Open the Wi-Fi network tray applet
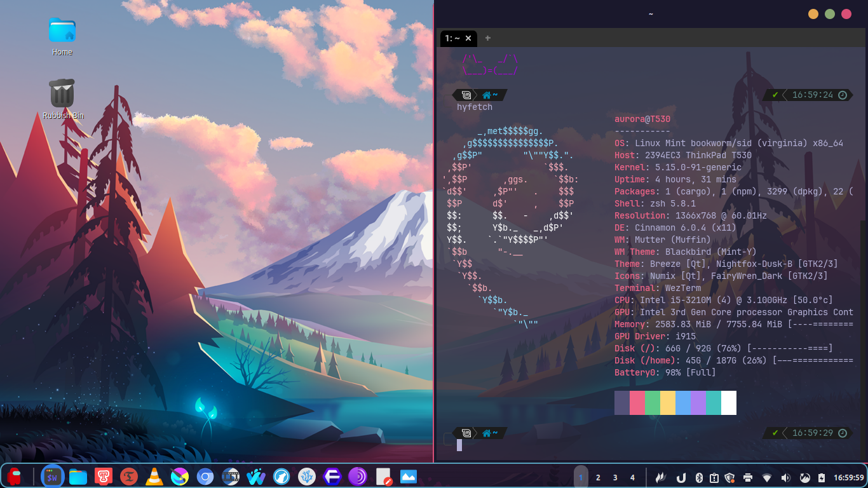This screenshot has height=488, width=868. pyautogui.click(x=767, y=477)
